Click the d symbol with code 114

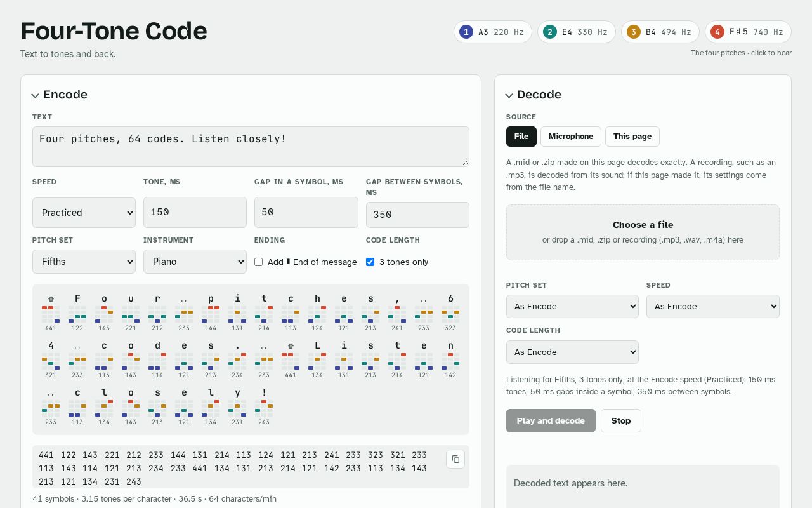point(157,359)
